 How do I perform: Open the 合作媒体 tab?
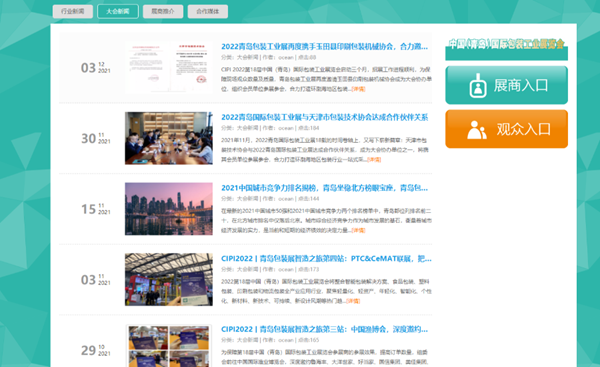[208, 11]
